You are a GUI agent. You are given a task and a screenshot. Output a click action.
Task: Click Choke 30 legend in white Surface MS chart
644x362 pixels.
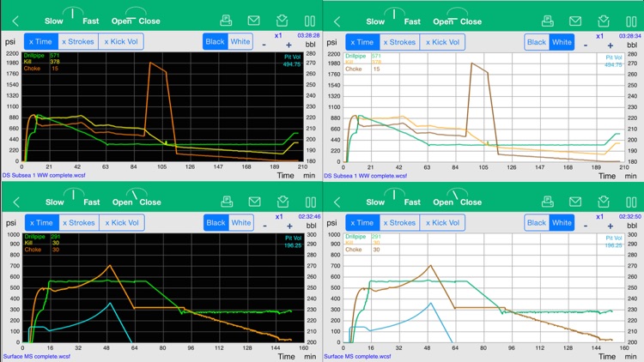point(362,250)
